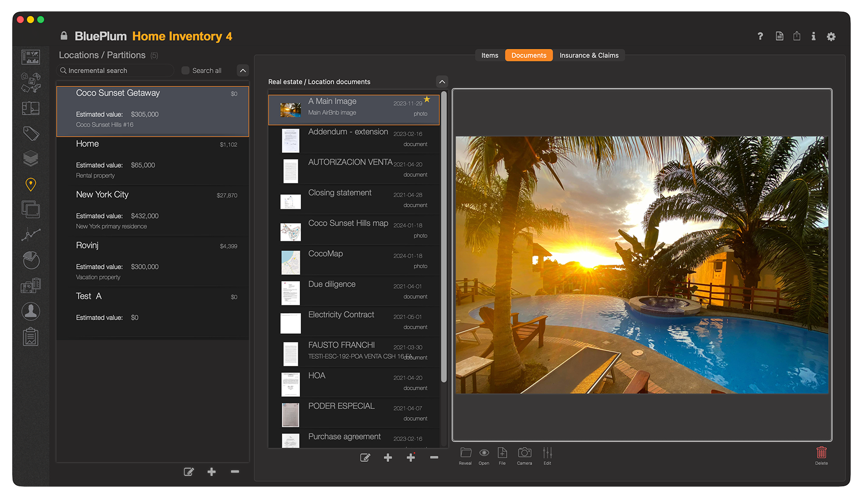Collapse the Real estate documents section
Viewport: 868px width, 502px height.
[x=442, y=82]
